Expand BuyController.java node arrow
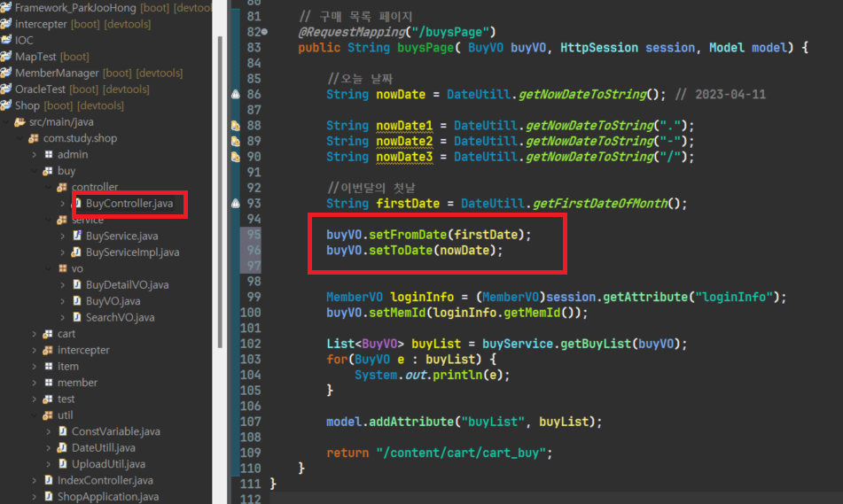843x504 pixels. [x=62, y=204]
